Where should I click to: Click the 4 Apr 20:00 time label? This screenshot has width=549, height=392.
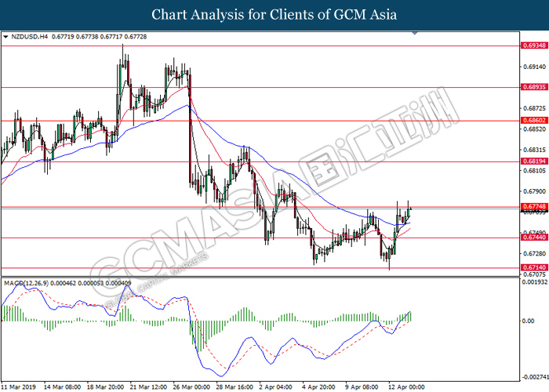[x=318, y=387]
